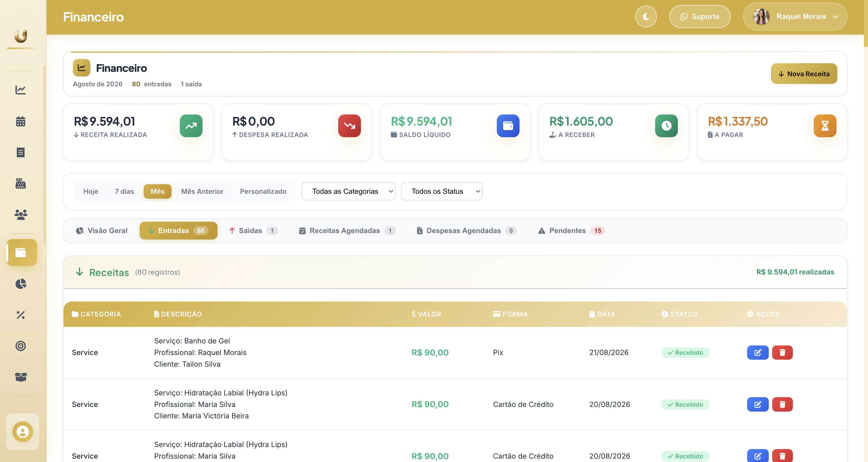Open the dashboard chart icon in sidebar
868x462 pixels.
coord(21,90)
